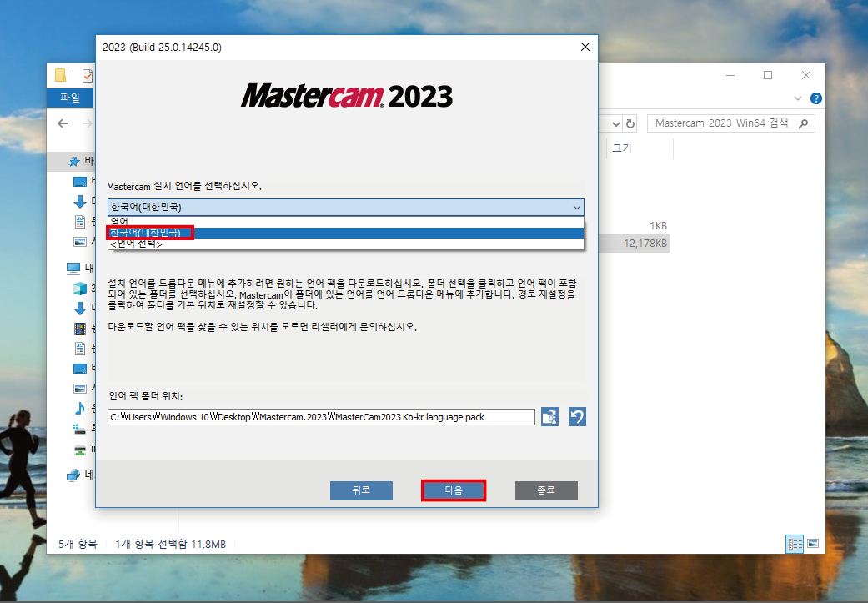Click the '5개 항목' status bar text
This screenshot has height=603, width=868.
pos(78,545)
